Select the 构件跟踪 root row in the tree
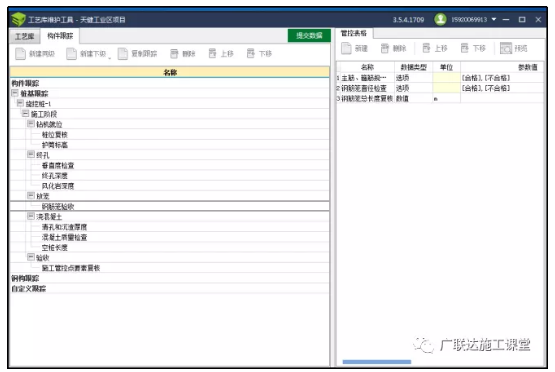 coord(170,83)
